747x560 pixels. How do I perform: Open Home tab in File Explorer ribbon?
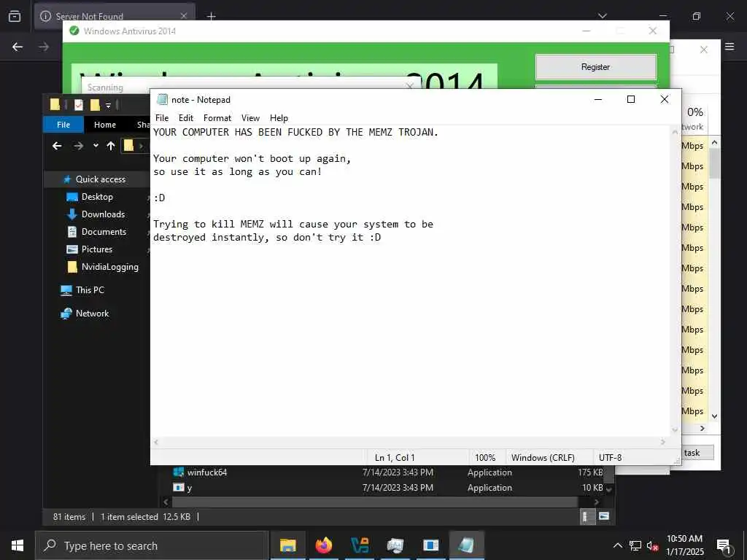pyautogui.click(x=105, y=125)
